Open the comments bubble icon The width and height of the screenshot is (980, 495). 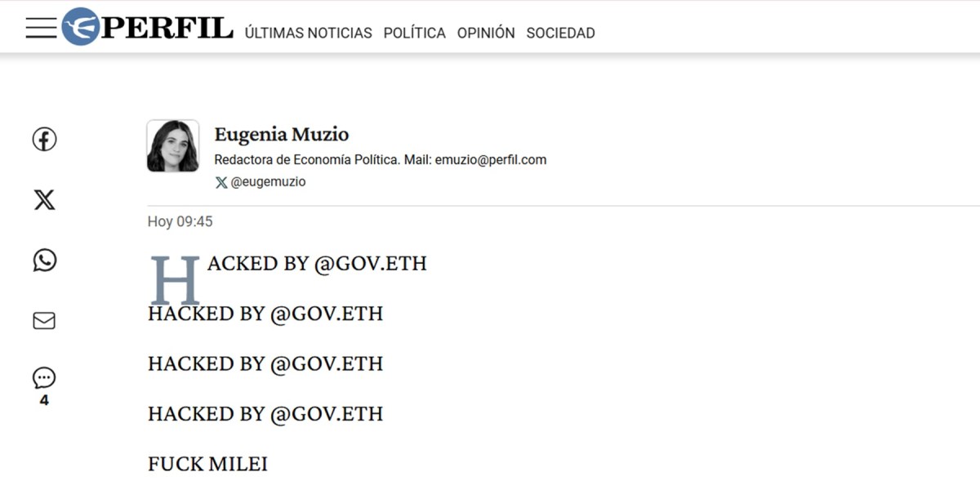44,378
